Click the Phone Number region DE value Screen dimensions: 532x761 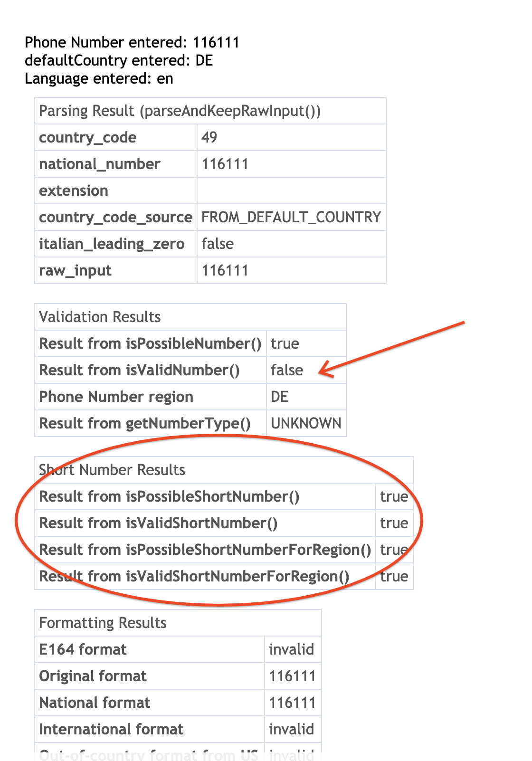click(279, 397)
